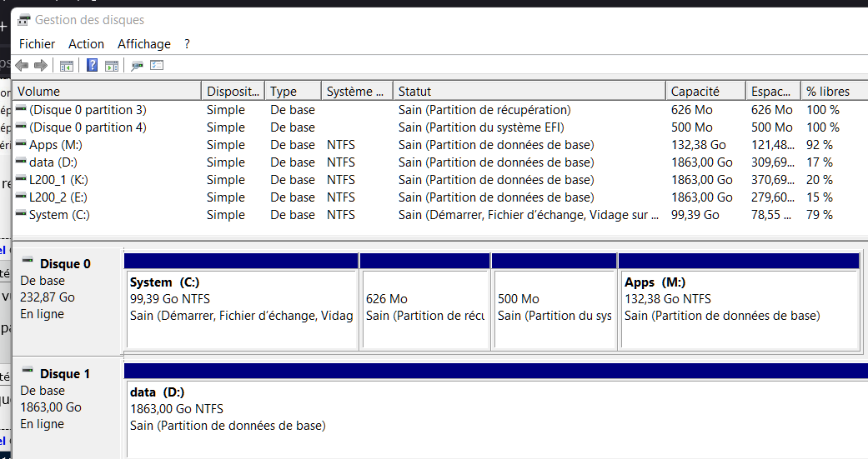This screenshot has height=459, width=868.
Task: Open the Affichage menu
Action: pos(144,44)
